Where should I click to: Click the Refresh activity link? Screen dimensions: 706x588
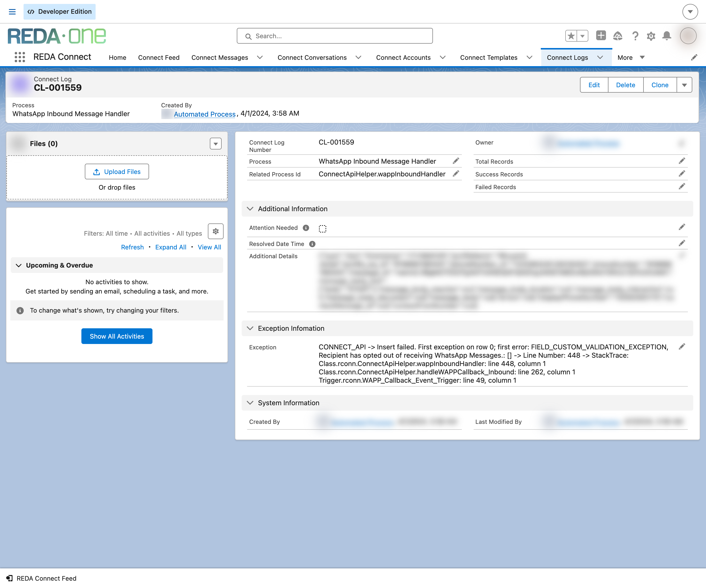132,247
